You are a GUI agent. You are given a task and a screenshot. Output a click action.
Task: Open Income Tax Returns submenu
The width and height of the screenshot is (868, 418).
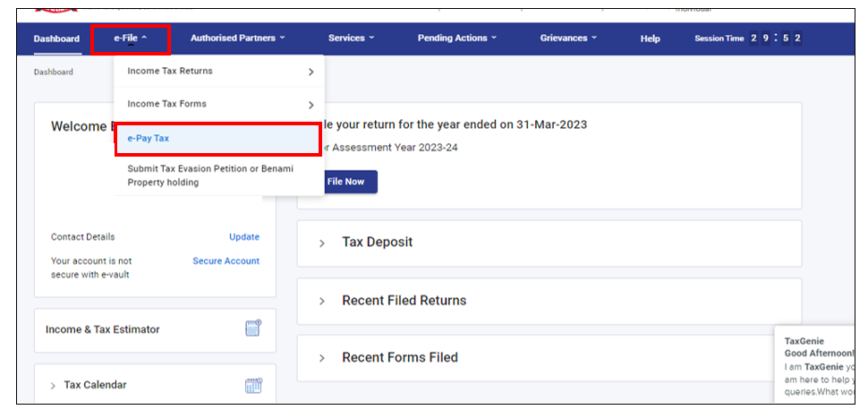218,72
